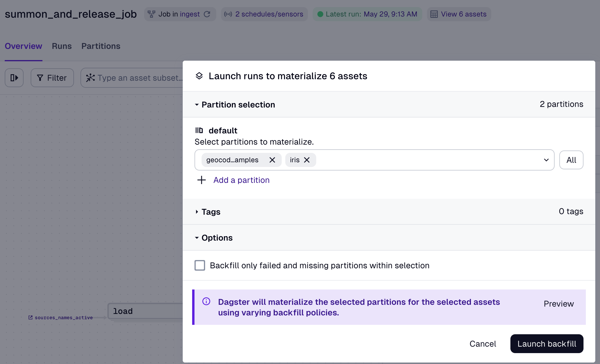Click the summon_and_release_job title
The width and height of the screenshot is (600, 364).
pos(71,14)
